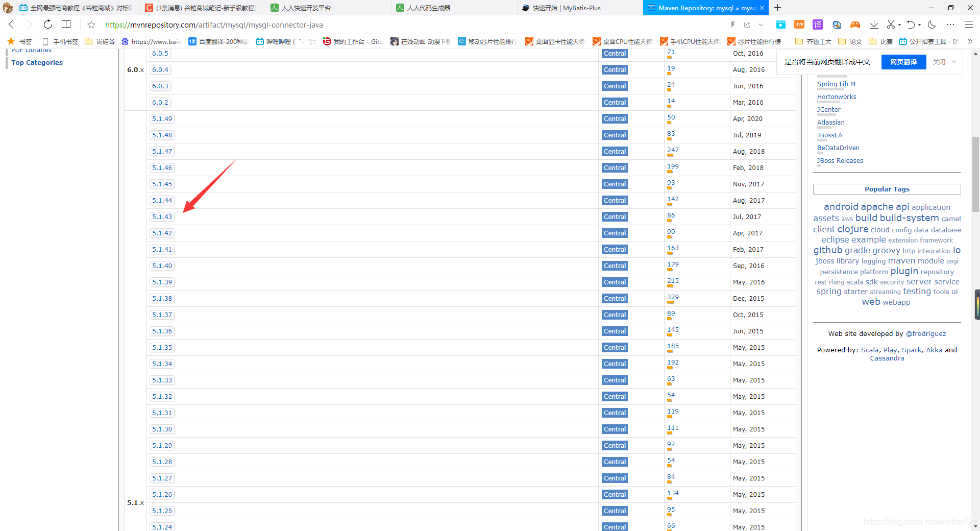
Task: Click the android popular tag
Action: 841,207
